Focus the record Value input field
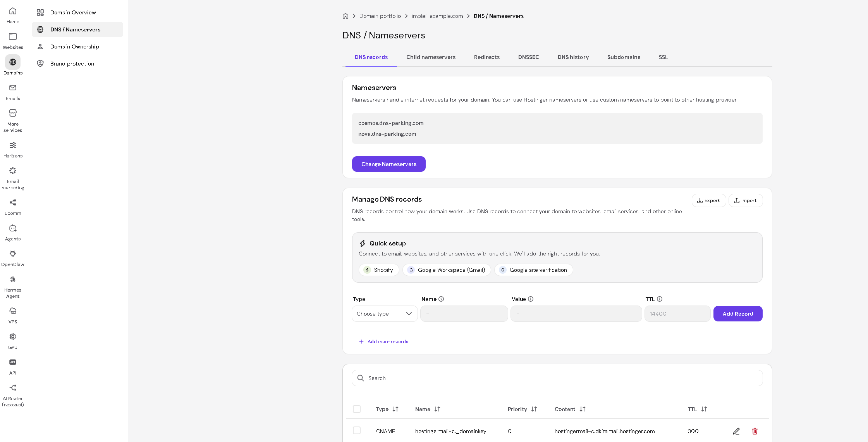The image size is (868, 442). 576,314
